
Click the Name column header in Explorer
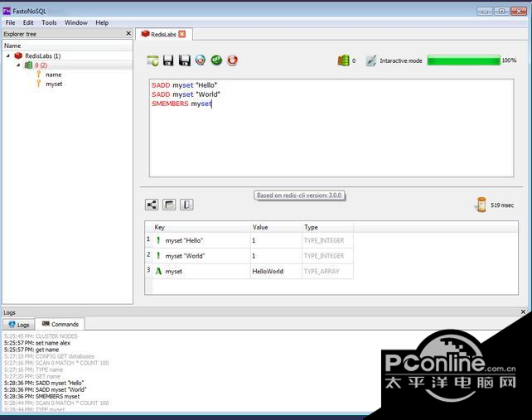click(x=67, y=46)
